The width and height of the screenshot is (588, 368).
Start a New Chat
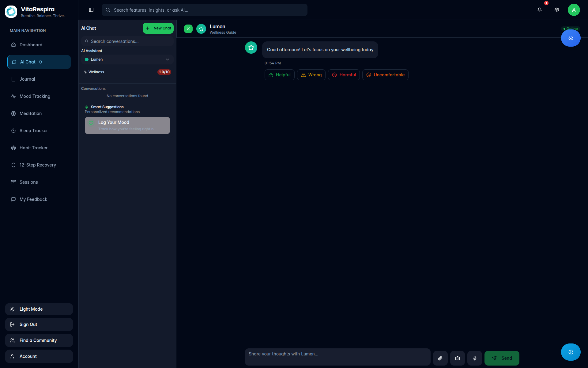coord(158,28)
